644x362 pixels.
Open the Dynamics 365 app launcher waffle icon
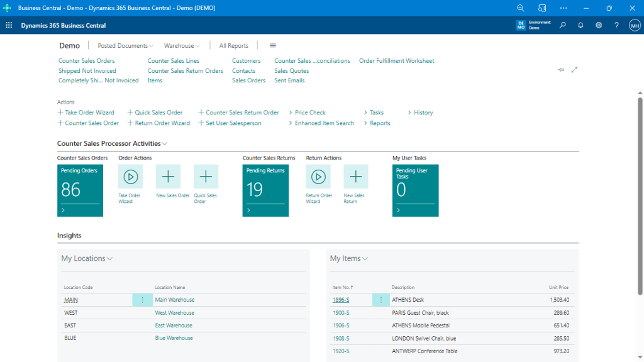pos(8,25)
